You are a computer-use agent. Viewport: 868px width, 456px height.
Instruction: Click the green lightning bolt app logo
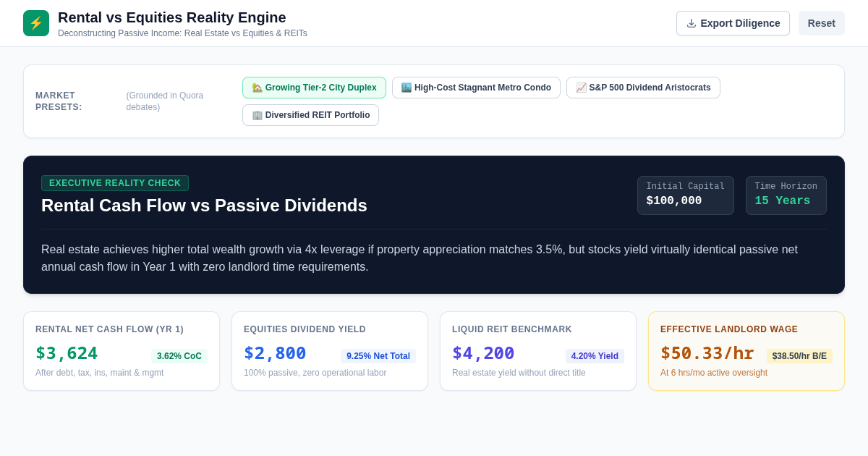click(x=36, y=23)
